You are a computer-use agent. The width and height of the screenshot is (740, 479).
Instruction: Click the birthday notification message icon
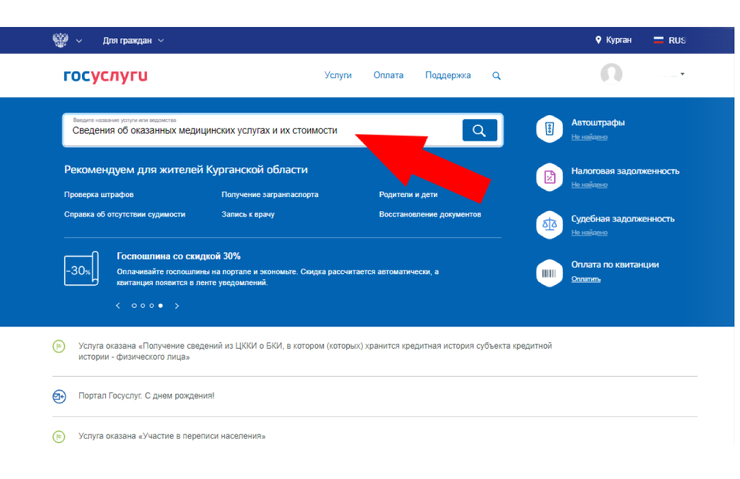tap(59, 396)
